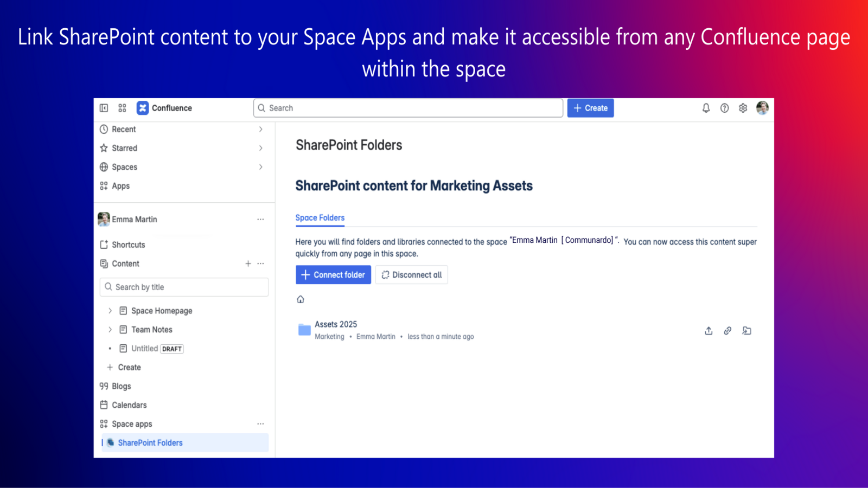
Task: Expand the Recent section chevron
Action: (x=260, y=129)
